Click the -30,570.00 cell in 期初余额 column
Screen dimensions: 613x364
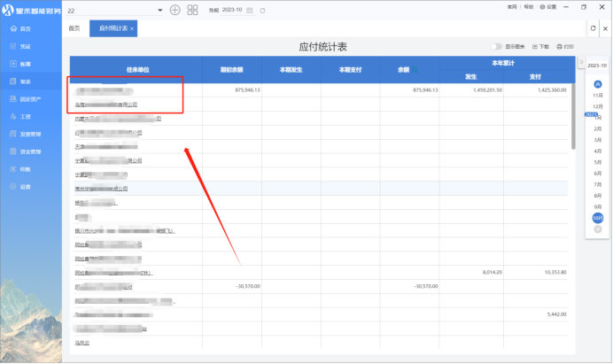[248, 287]
